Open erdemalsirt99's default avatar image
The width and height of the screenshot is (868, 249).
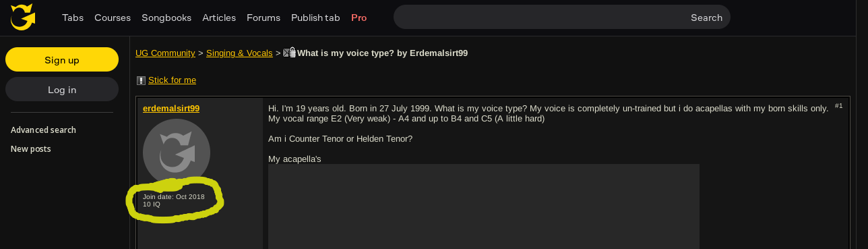pyautogui.click(x=177, y=153)
